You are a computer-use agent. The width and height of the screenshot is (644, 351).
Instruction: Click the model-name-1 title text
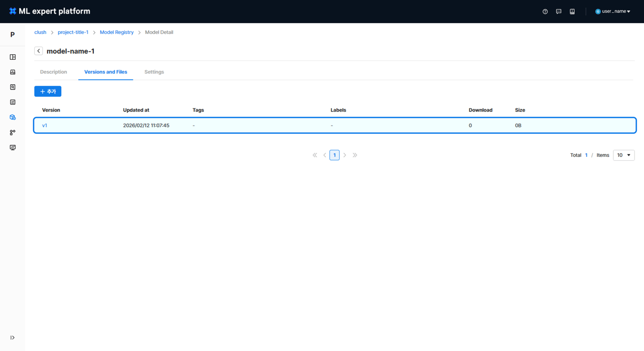71,51
